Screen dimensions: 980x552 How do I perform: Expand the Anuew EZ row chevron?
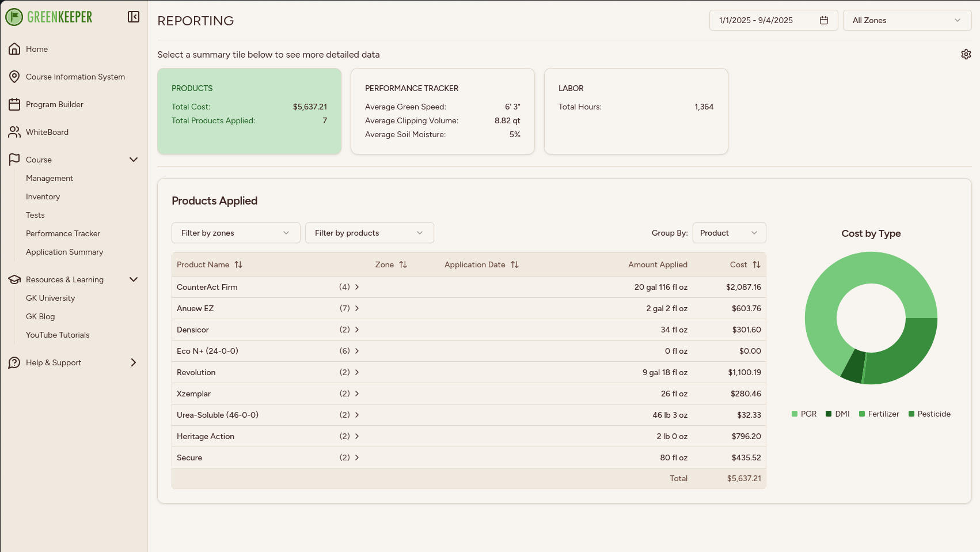357,308
